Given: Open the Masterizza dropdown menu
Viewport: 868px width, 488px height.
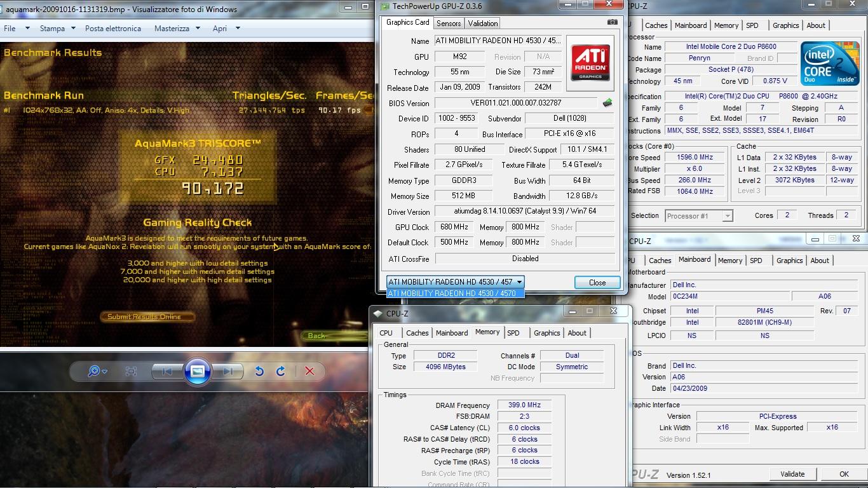Looking at the screenshot, I should [177, 29].
